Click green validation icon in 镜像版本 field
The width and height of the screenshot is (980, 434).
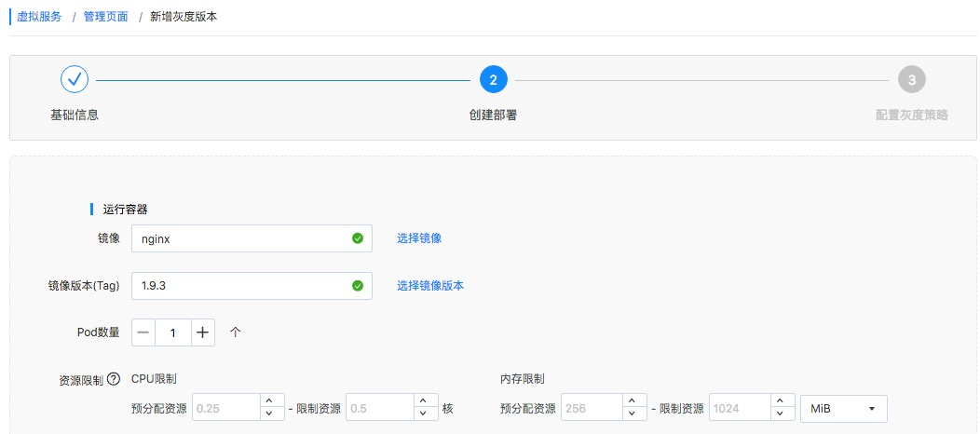[358, 286]
